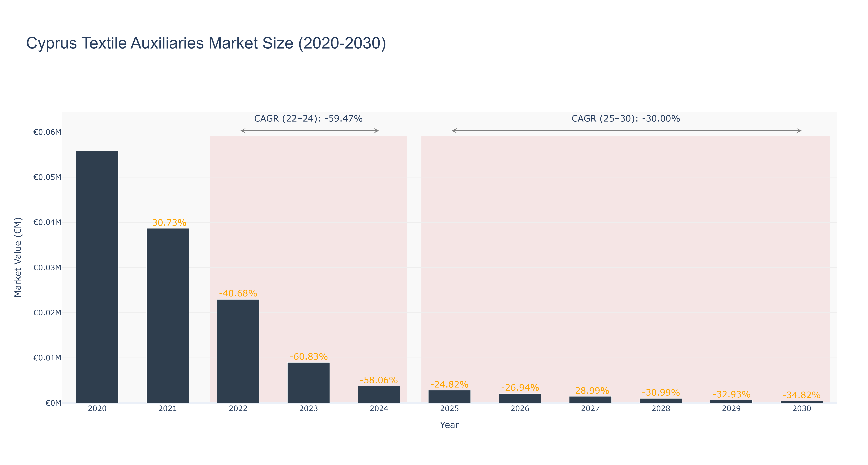Click the -60.83% growth label
Screen dimensions: 868x465
click(309, 356)
